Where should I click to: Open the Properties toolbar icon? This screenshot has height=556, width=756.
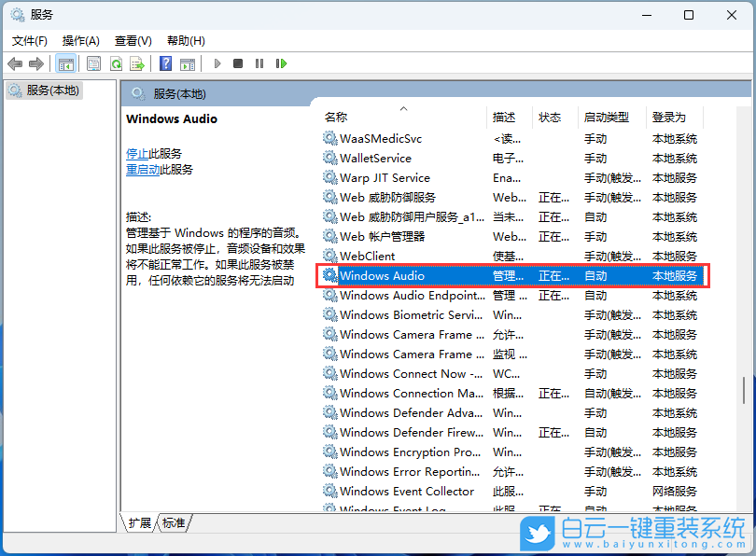point(93,63)
